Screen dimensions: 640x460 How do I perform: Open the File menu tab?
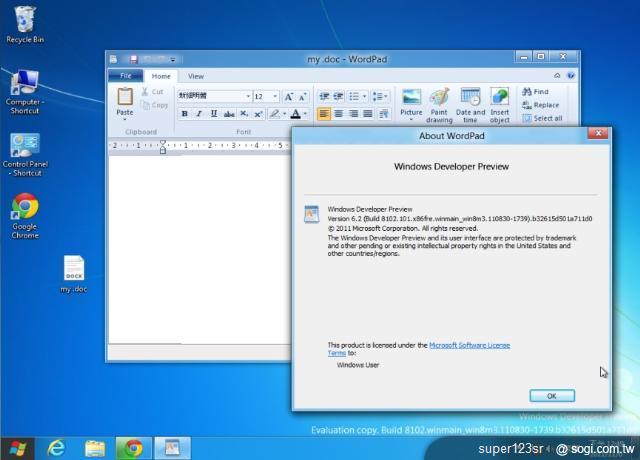pyautogui.click(x=126, y=76)
